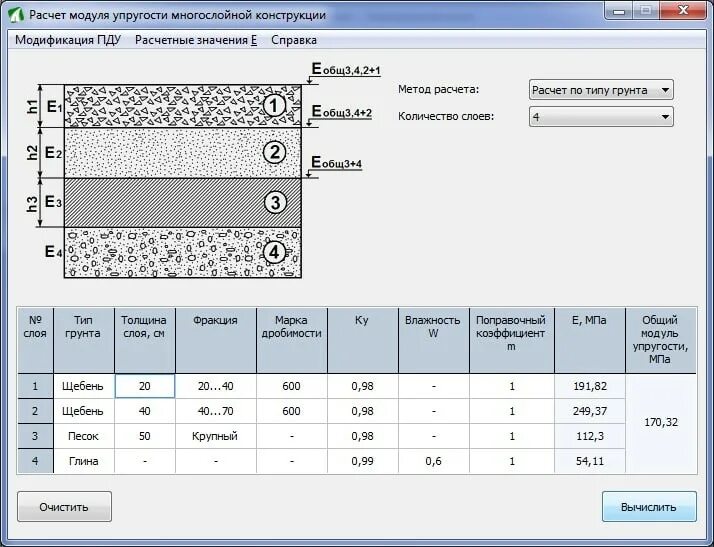
Task: Select Щебень soil type in row 2
Action: coord(83,411)
